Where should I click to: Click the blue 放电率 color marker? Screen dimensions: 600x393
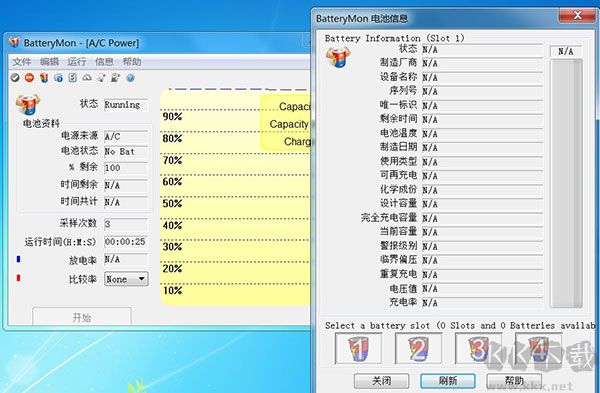click(18, 259)
